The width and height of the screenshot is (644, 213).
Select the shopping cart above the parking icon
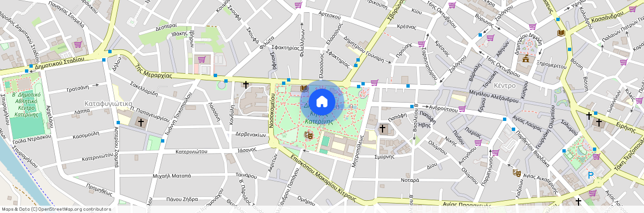596,156
